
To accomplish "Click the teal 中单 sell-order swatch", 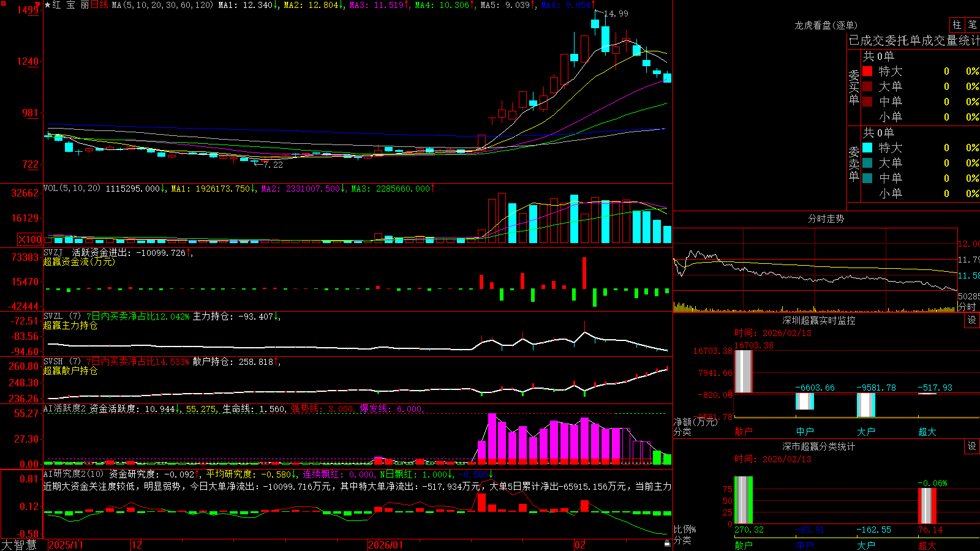I will [x=867, y=178].
